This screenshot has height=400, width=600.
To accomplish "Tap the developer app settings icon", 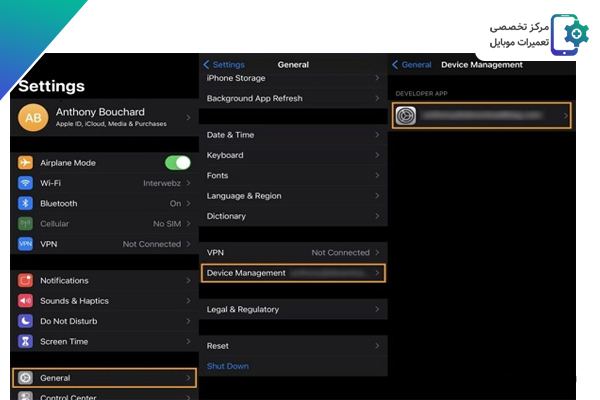I will pyautogui.click(x=406, y=116).
